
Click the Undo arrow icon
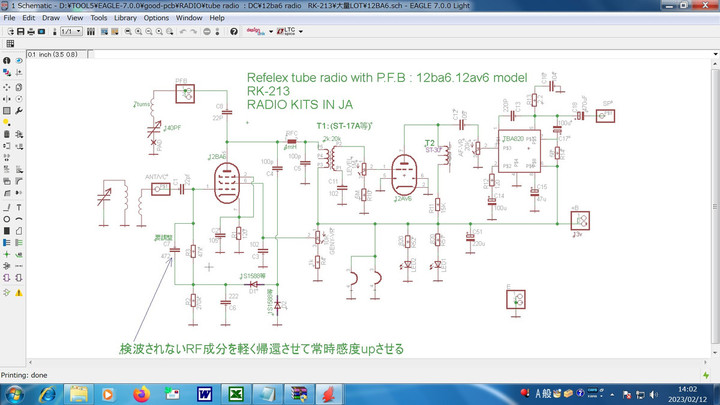[x=182, y=31]
